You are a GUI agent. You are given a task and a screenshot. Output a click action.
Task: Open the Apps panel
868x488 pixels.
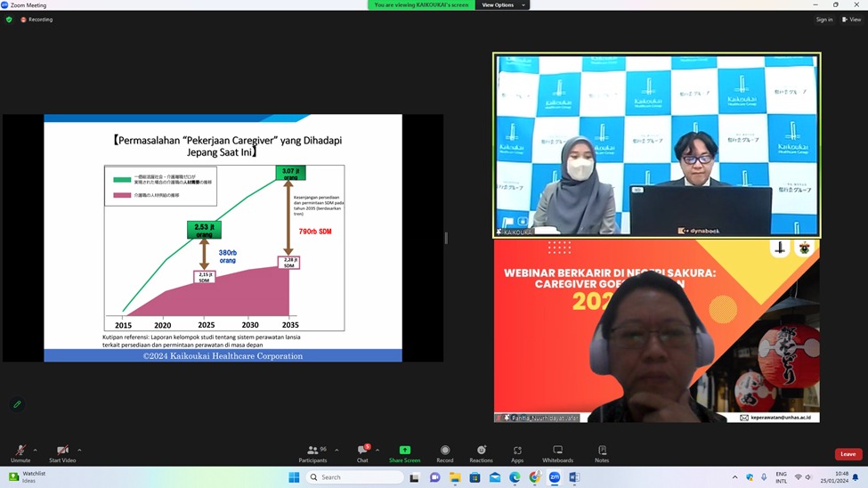(x=517, y=451)
